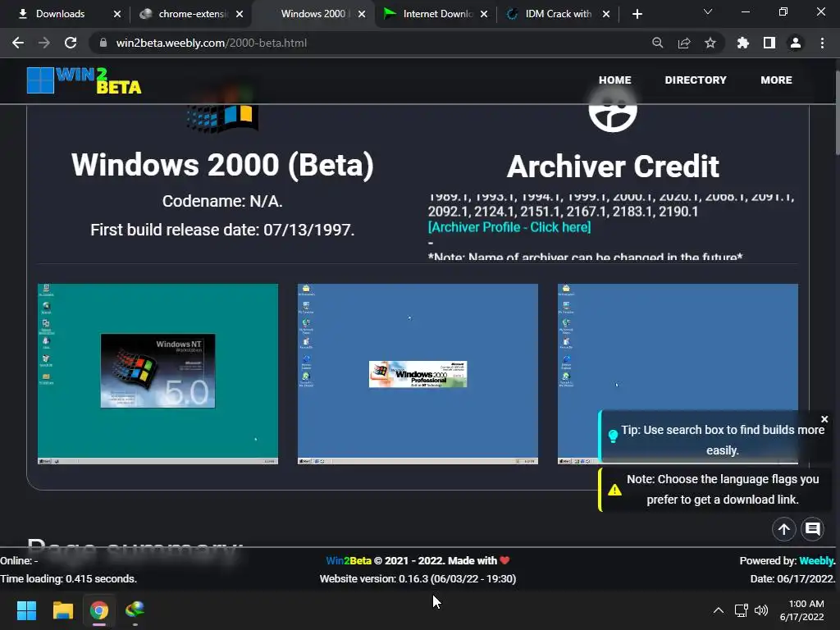Click the Archiver Credit heading
This screenshot has height=630, width=840.
(613, 166)
